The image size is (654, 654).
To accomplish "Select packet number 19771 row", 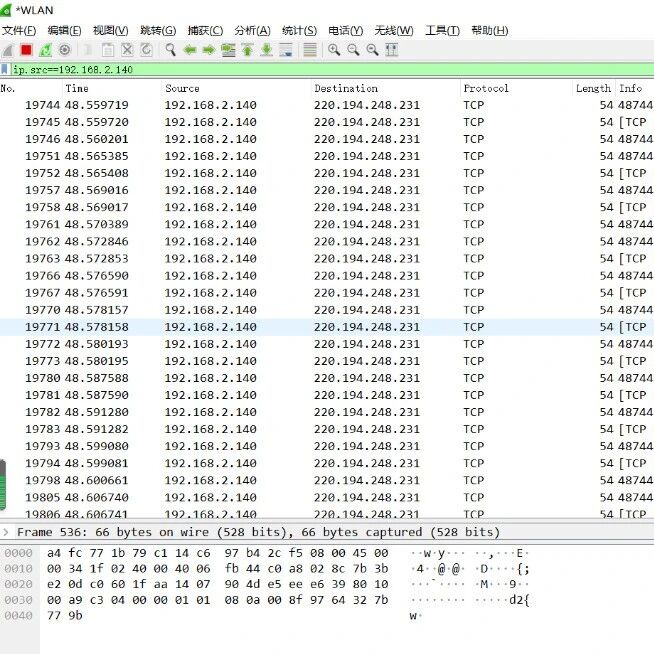I will coord(300,327).
